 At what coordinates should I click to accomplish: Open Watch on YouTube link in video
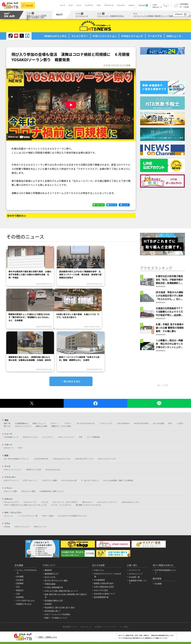tap(19, 137)
